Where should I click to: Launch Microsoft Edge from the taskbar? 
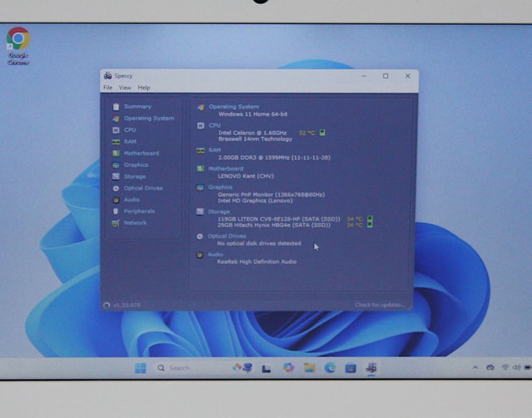click(330, 368)
